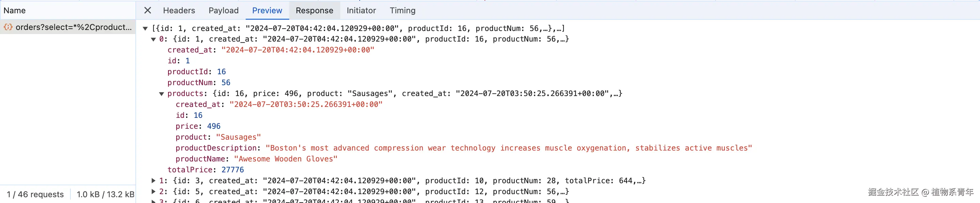Viewport: 980px width, 203px height.
Task: Switch to the Payload tab
Action: click(x=223, y=10)
